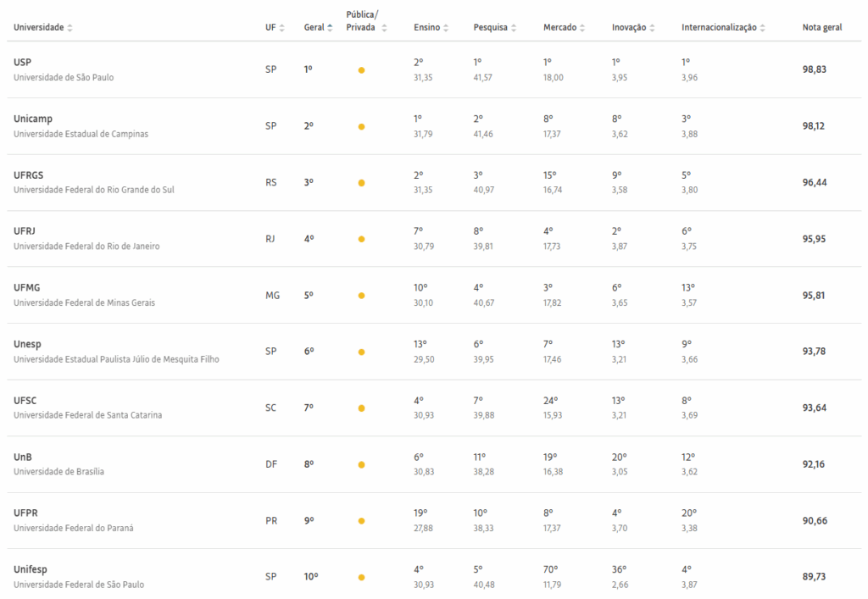Select the UFRGS row name
Image resolution: width=868 pixels, height=599 pixels.
(28, 175)
